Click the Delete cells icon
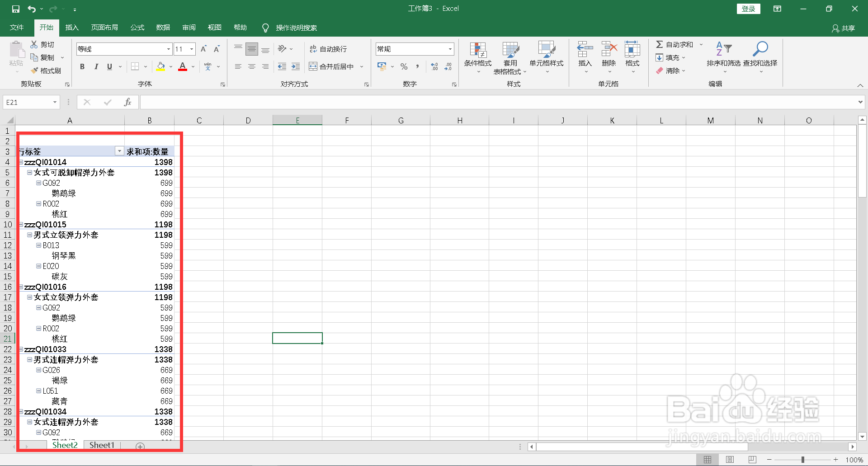This screenshot has height=466, width=868. tap(609, 49)
